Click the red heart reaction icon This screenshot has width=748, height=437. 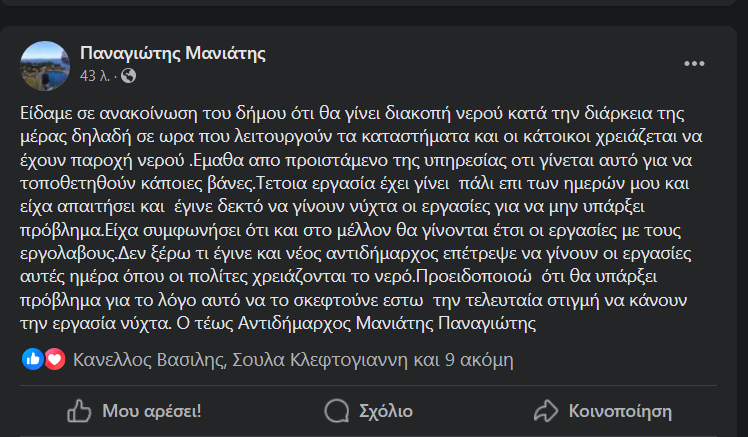pyautogui.click(x=54, y=358)
